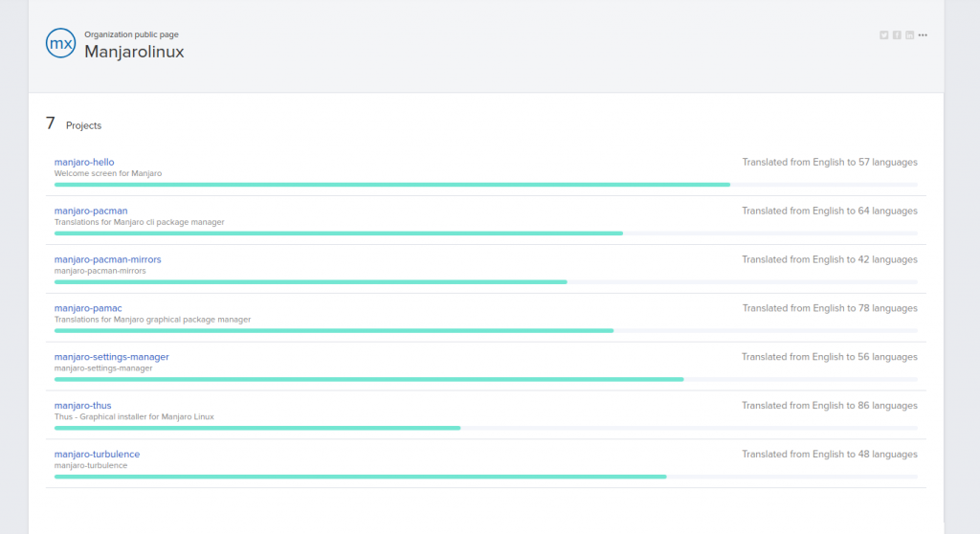Open the three-dot more options menu
Viewport: 980px width, 534px height.
[924, 35]
